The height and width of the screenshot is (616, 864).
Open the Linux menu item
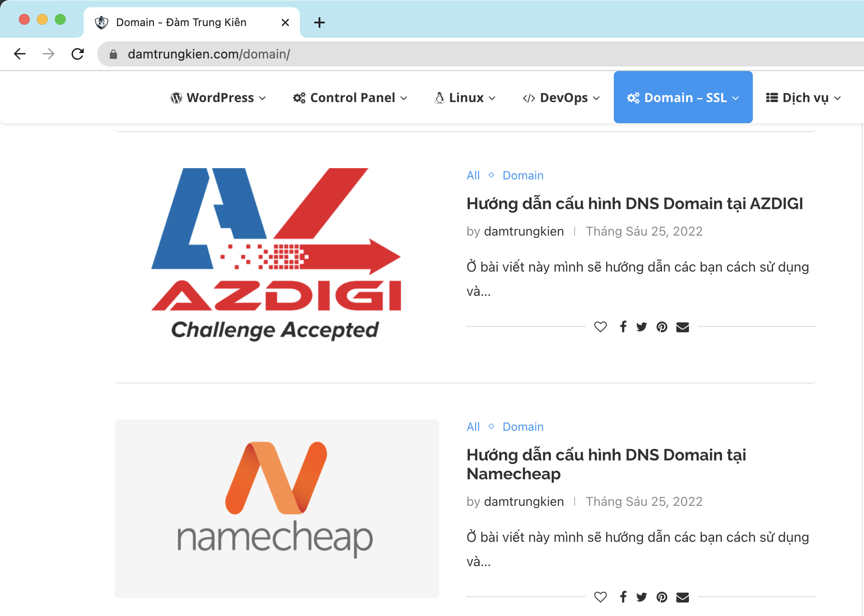[x=465, y=98]
